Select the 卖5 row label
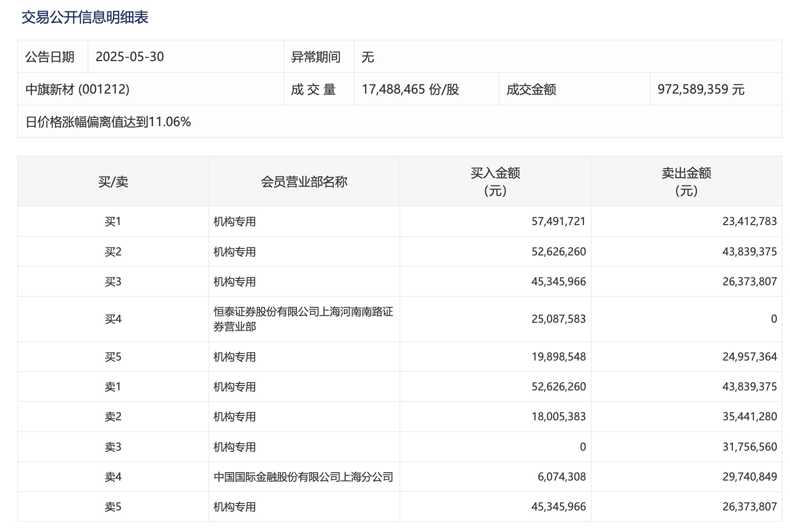Image resolution: width=790 pixels, height=532 pixels. tap(113, 507)
